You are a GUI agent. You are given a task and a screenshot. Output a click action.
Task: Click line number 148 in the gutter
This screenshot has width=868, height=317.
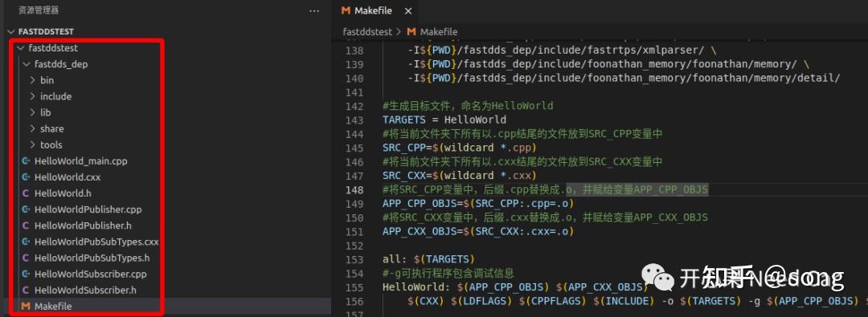click(x=354, y=189)
